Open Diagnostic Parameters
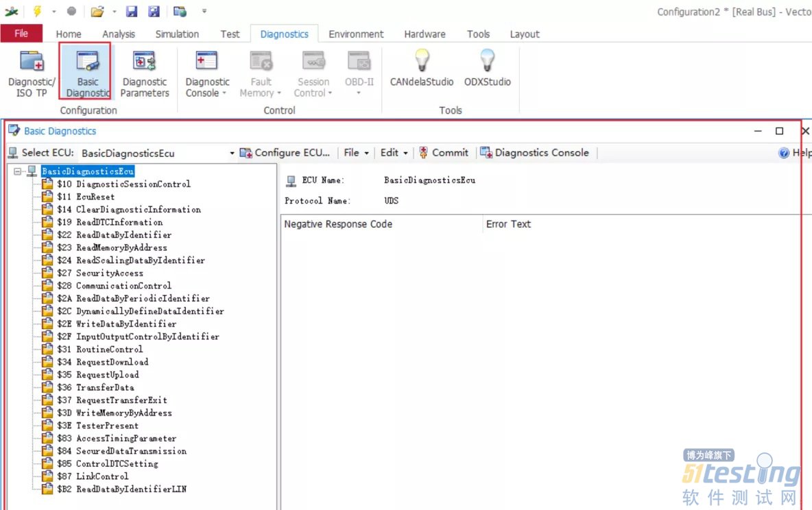Viewport: 812px width, 510px height. (145, 73)
